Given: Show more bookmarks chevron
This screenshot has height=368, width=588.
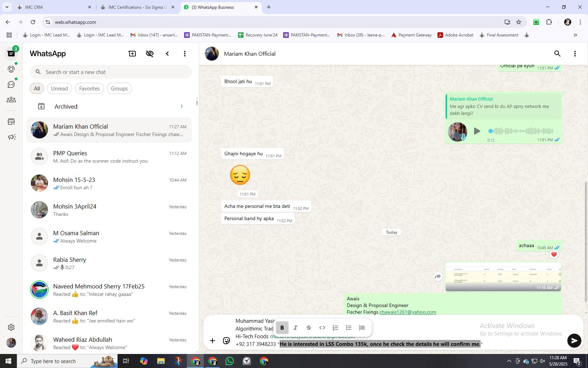Looking at the screenshot, I should coord(575,35).
